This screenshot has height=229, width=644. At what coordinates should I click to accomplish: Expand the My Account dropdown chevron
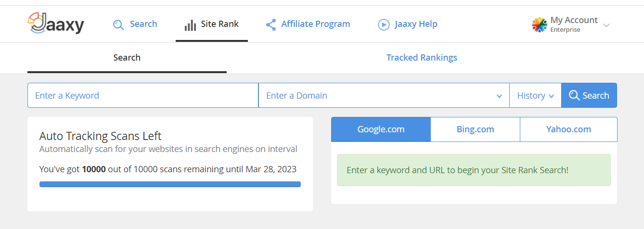tap(606, 25)
